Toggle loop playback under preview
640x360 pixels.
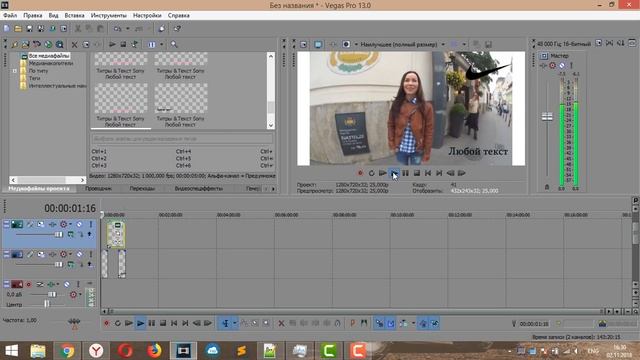click(371, 173)
